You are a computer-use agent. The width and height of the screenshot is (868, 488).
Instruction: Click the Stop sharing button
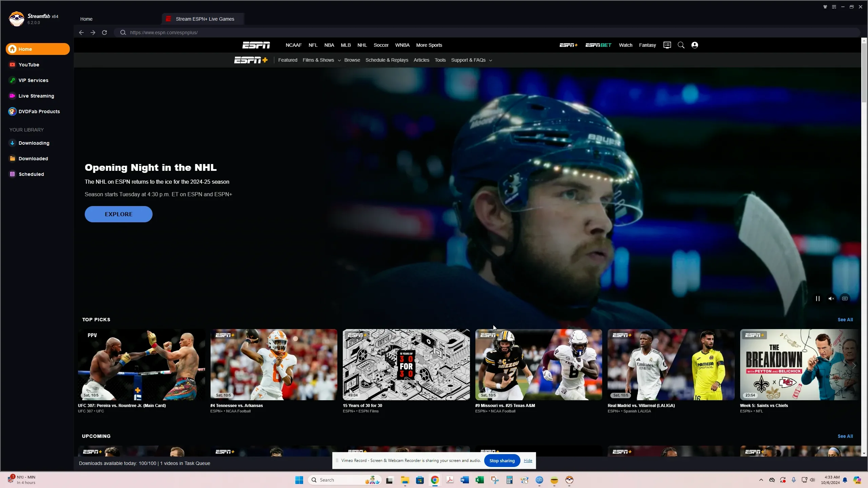pyautogui.click(x=502, y=461)
